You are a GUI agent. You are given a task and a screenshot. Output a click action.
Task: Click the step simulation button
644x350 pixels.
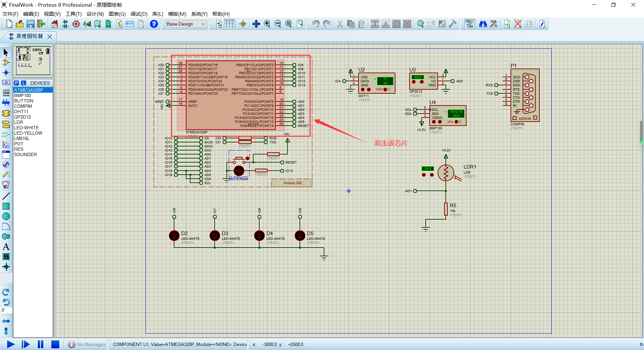tap(25, 344)
